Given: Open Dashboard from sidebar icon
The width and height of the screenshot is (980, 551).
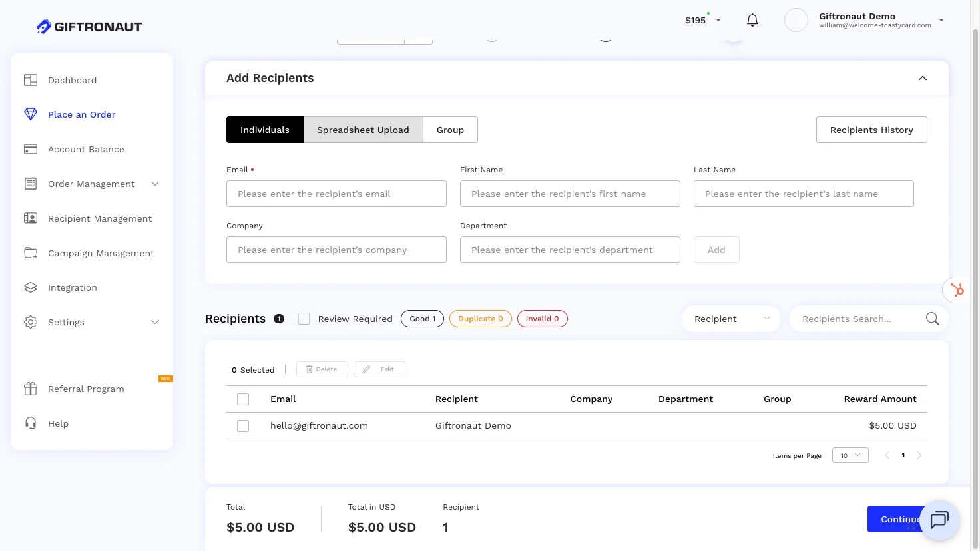Looking at the screenshot, I should point(31,80).
